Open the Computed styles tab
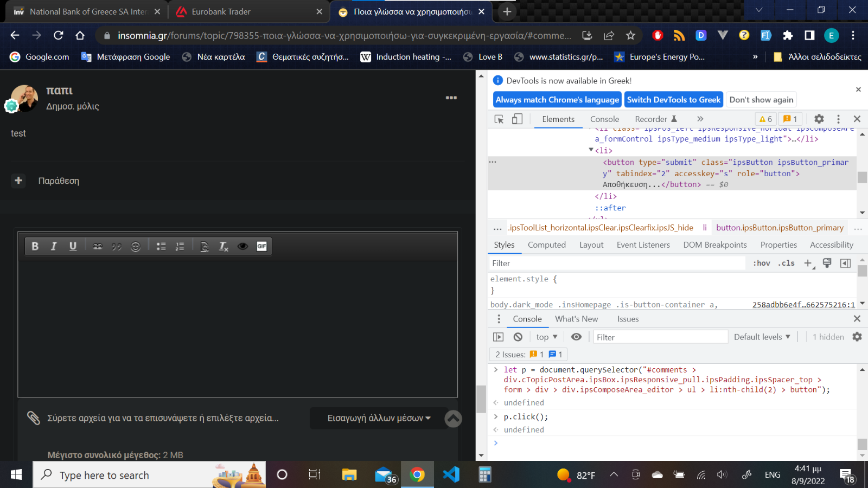The width and height of the screenshot is (868, 488). point(547,245)
